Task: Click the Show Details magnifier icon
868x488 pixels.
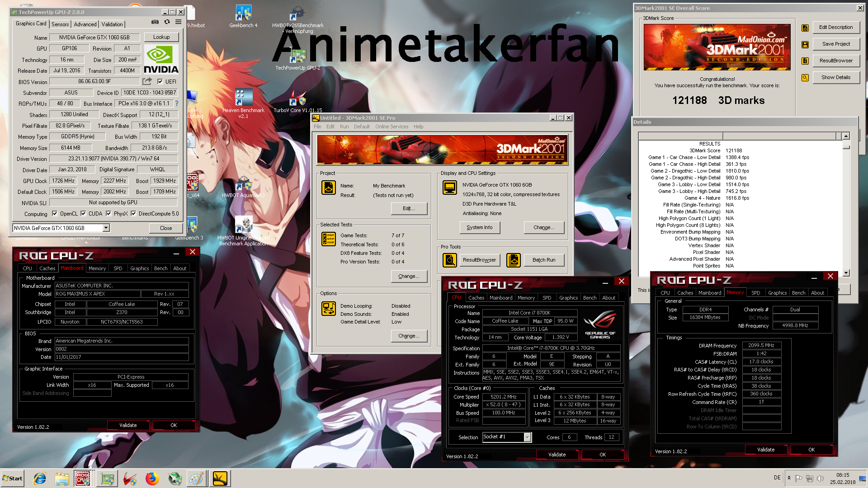Action: pos(805,78)
